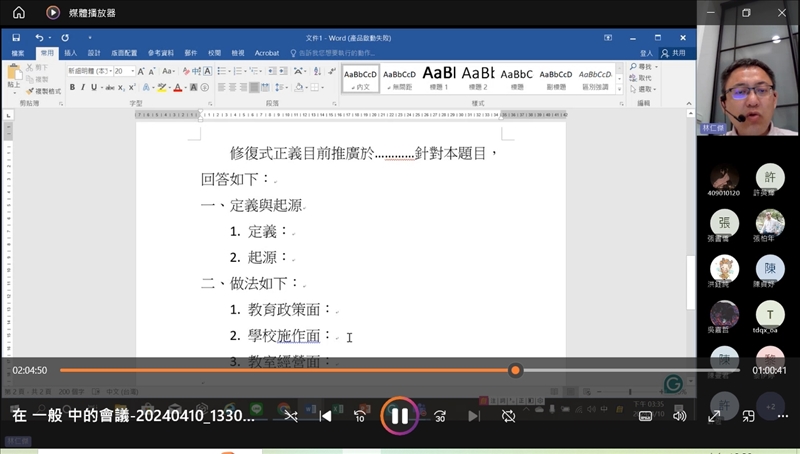The width and height of the screenshot is (800, 454).
Task: Enter full screen mode
Action: click(x=715, y=416)
